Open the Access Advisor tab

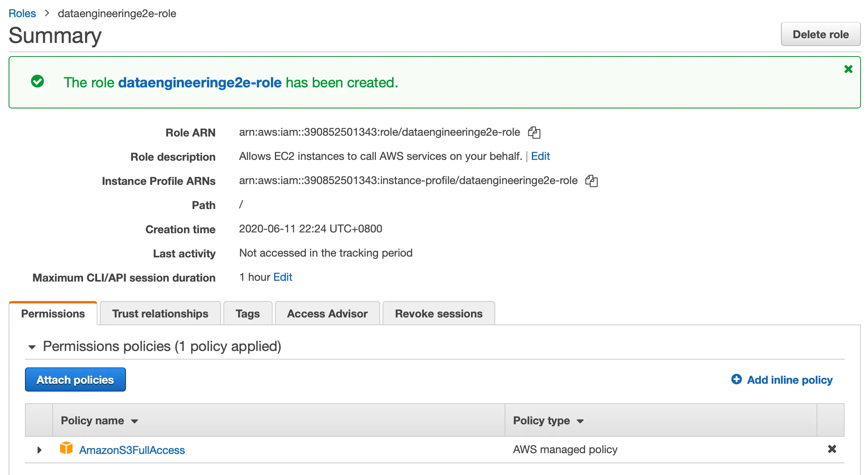(x=327, y=314)
